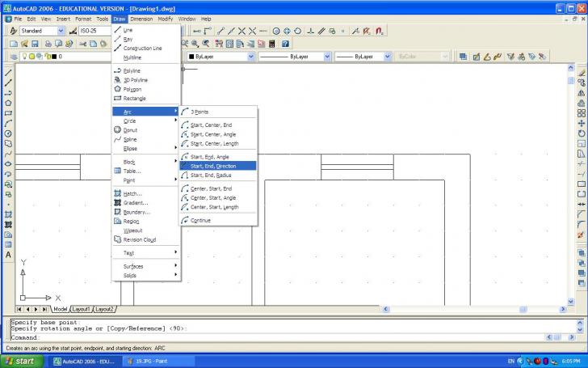Toggle the layer 0 lock icon

(x=48, y=57)
